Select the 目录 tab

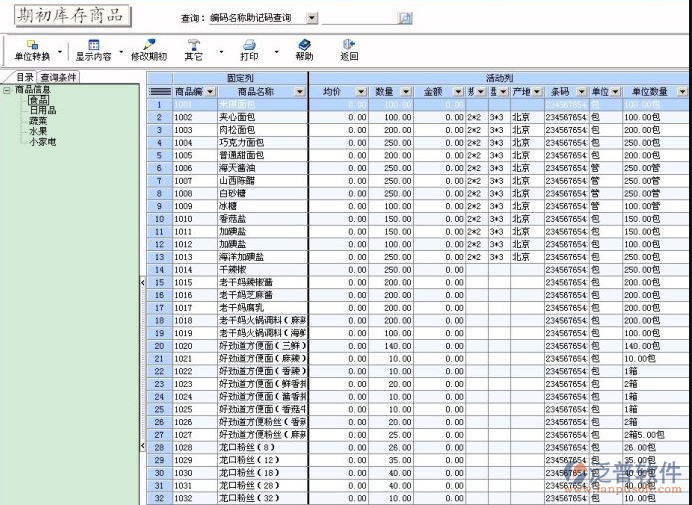(24, 77)
